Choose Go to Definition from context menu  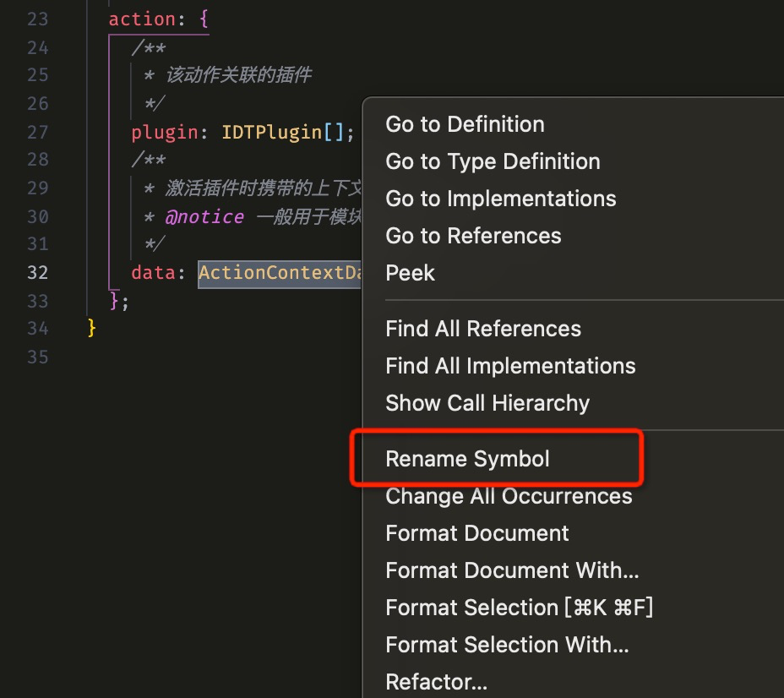465,124
